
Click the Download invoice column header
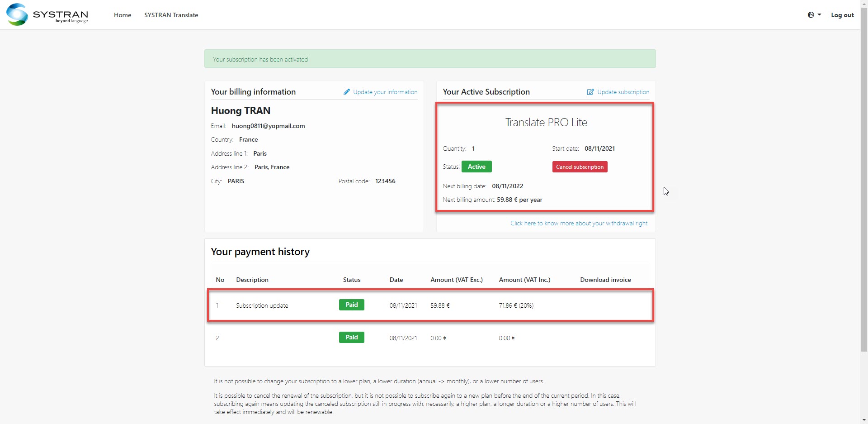point(605,280)
